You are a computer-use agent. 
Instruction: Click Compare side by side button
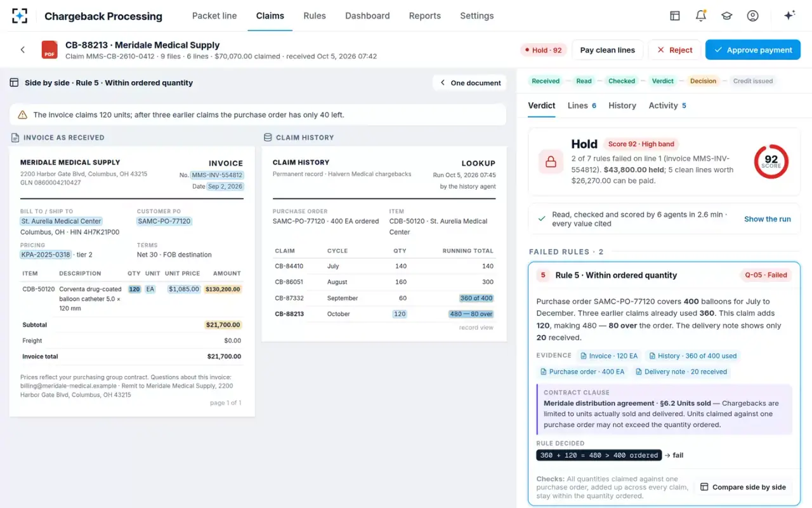tap(743, 487)
